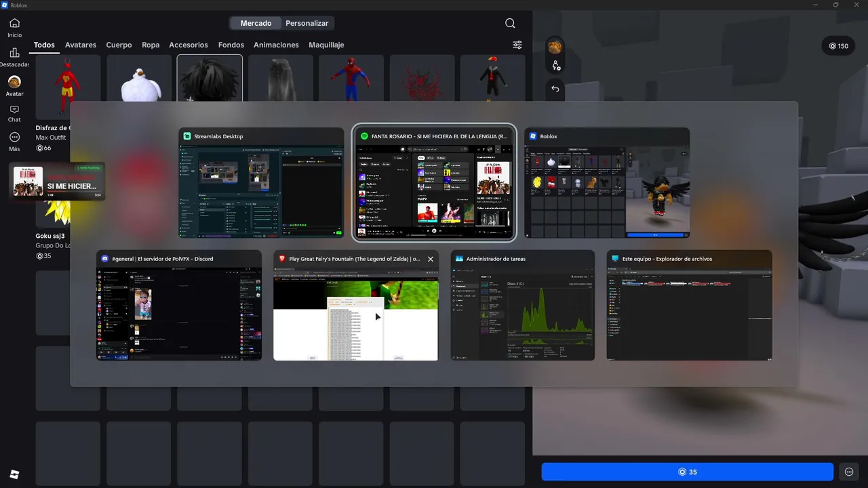
Task: Switch to Roblox window in task switcher
Action: point(607,182)
